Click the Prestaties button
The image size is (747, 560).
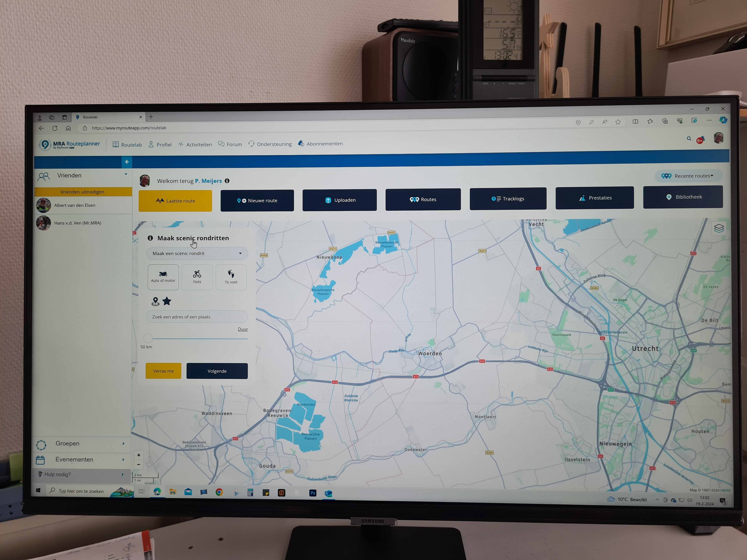(595, 198)
